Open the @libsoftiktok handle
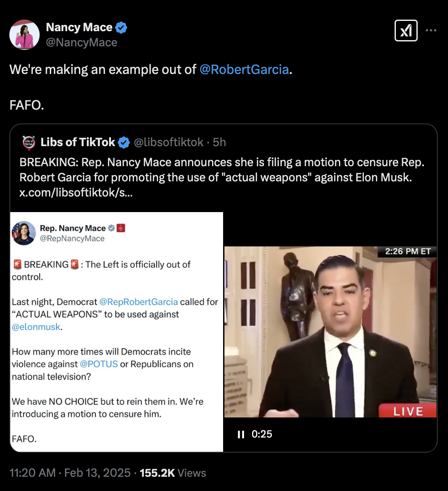The image size is (448, 491). click(168, 142)
